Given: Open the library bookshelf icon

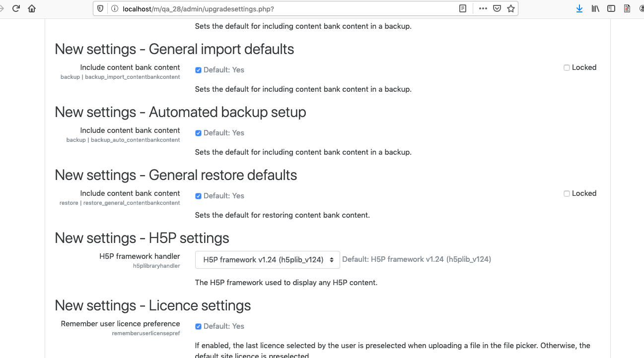Looking at the screenshot, I should tap(595, 8).
